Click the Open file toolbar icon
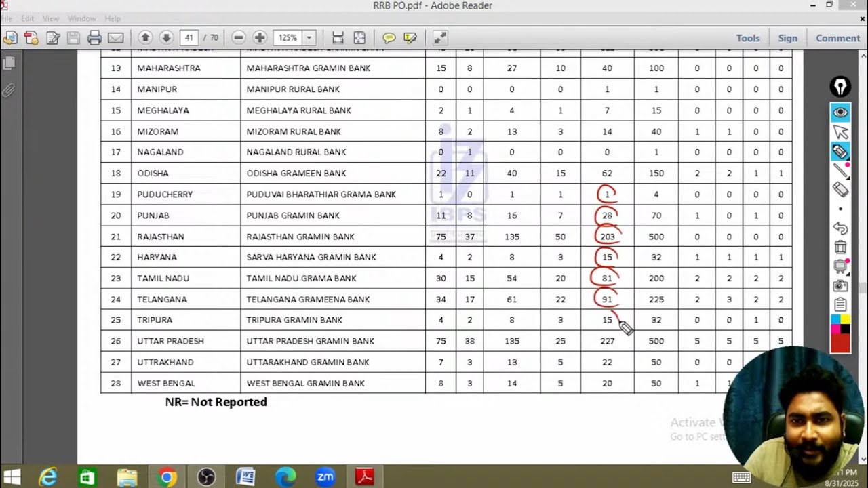The image size is (868, 488). tap(10, 38)
